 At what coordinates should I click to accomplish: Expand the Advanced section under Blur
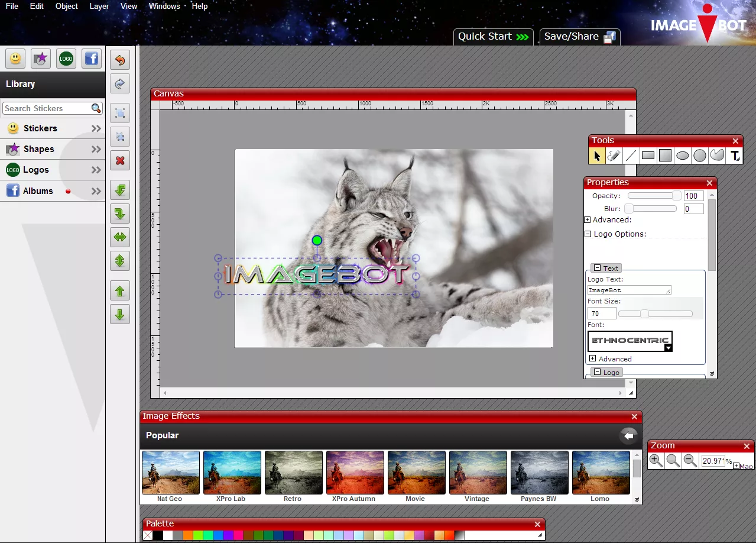pos(588,220)
